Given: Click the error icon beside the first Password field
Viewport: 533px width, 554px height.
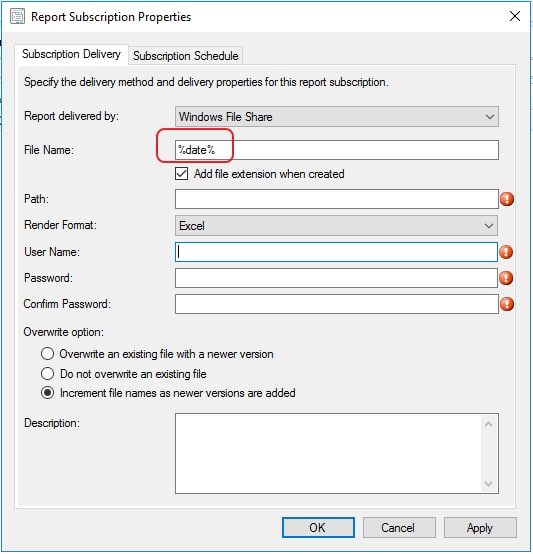Looking at the screenshot, I should 506,278.
